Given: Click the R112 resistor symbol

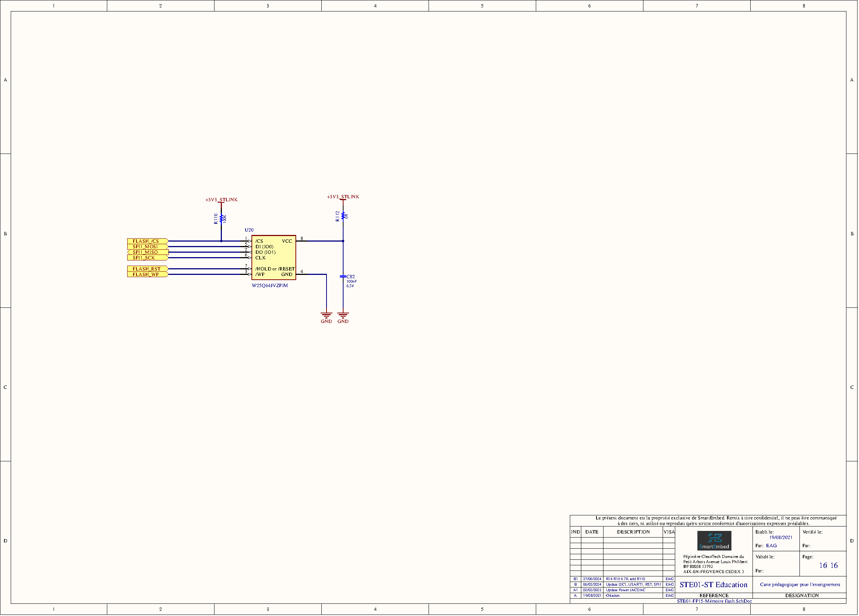Looking at the screenshot, I should [343, 216].
